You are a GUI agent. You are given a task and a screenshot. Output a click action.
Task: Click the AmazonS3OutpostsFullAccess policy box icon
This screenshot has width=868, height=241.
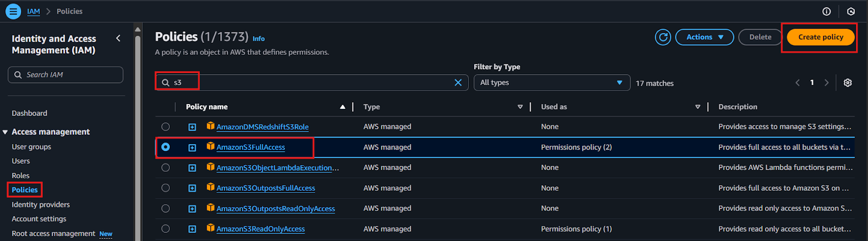click(210, 187)
